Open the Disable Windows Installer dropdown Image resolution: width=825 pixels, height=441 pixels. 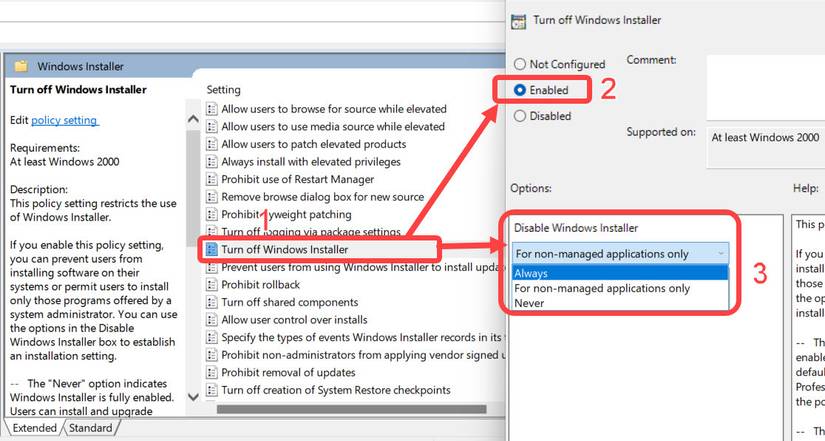pos(621,254)
